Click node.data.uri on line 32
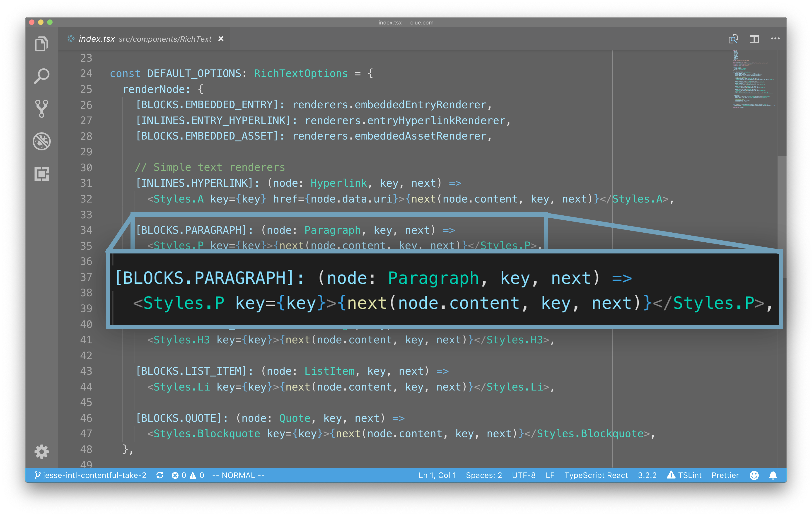The height and width of the screenshot is (516, 812). click(351, 199)
